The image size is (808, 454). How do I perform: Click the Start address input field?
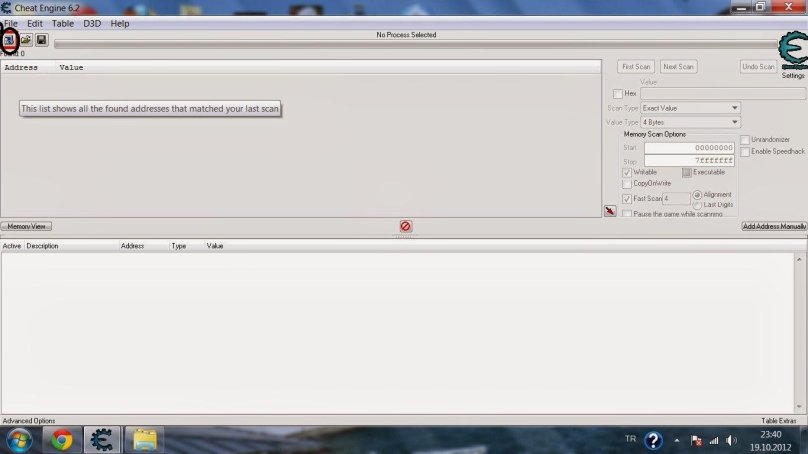[x=689, y=148]
